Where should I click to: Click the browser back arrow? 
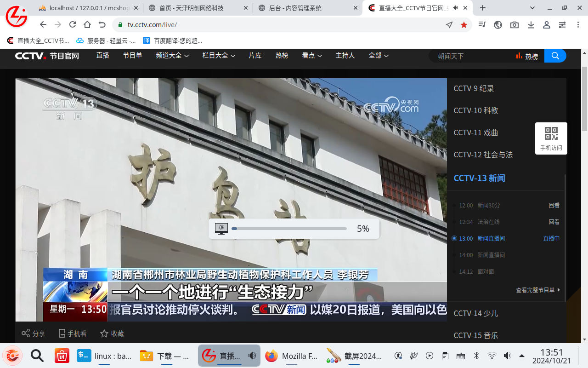pyautogui.click(x=43, y=25)
